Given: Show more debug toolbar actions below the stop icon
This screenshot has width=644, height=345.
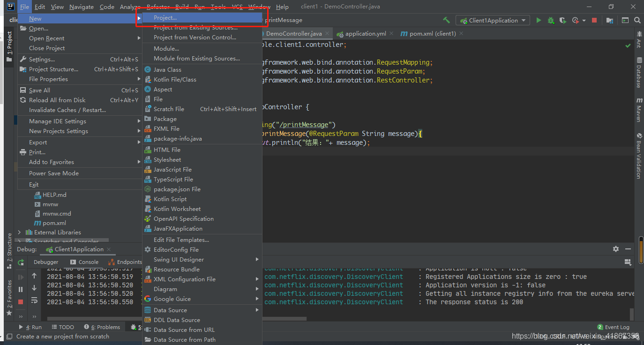Looking at the screenshot, I should click(21, 316).
